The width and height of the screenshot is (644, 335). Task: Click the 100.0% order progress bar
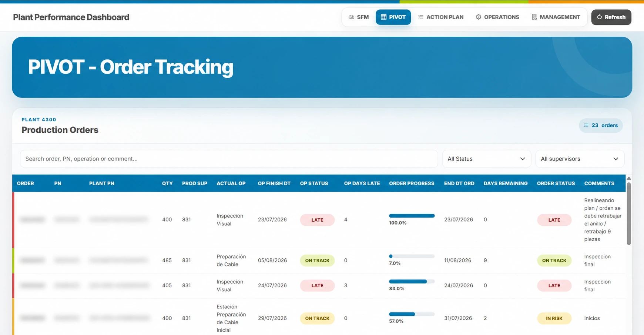[x=412, y=216]
